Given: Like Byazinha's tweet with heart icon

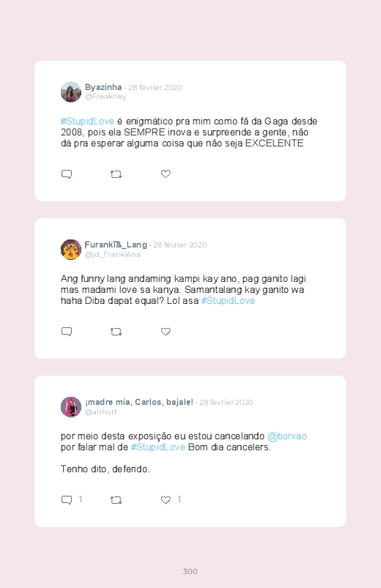Looking at the screenshot, I should tap(166, 174).
